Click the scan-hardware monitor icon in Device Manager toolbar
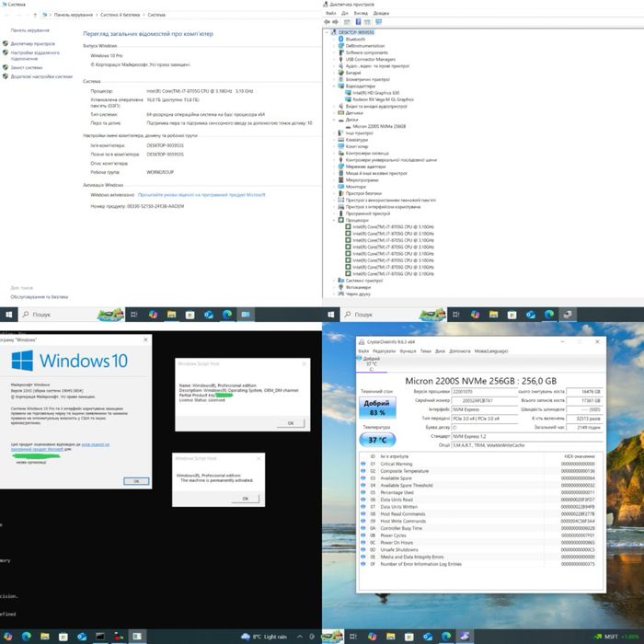644x644 pixels. click(x=378, y=22)
